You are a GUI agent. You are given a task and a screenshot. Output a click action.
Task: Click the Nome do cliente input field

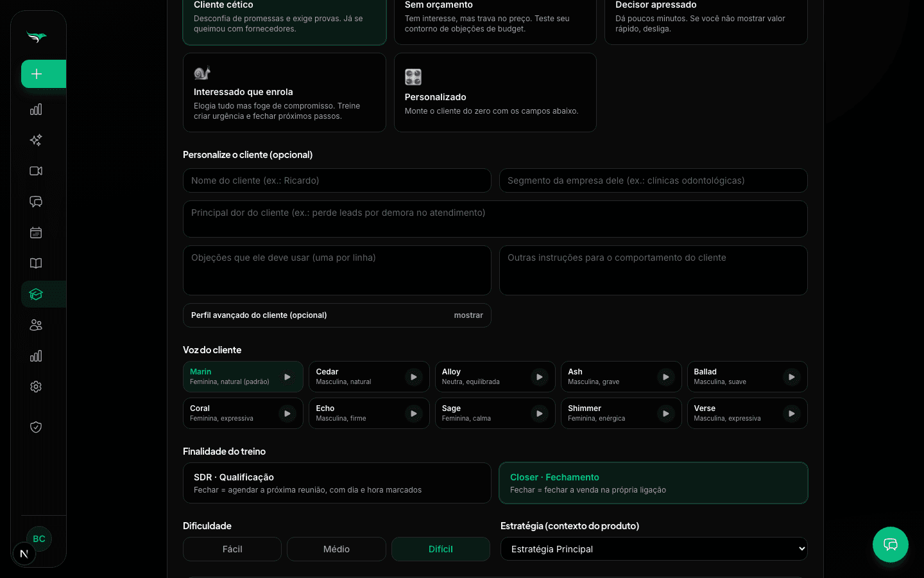337,180
